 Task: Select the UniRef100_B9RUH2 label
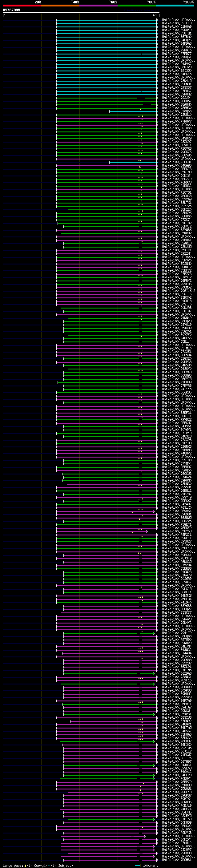(x=176, y=94)
